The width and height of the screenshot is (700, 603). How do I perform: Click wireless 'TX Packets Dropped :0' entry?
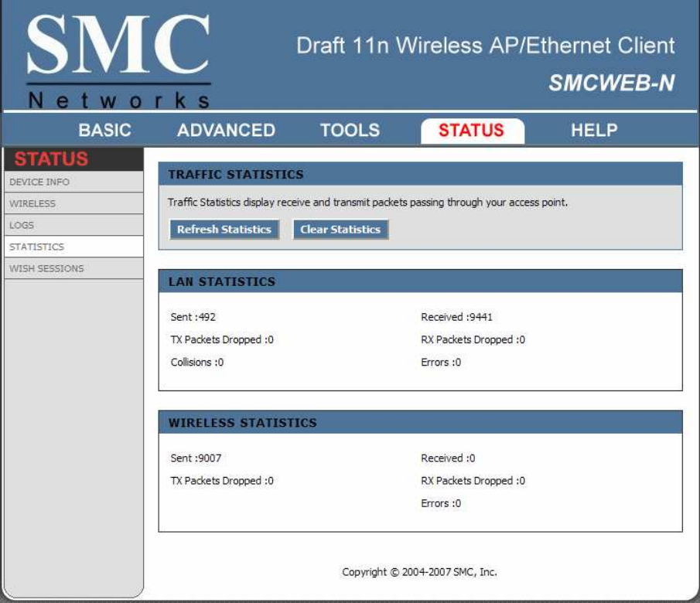point(222,481)
